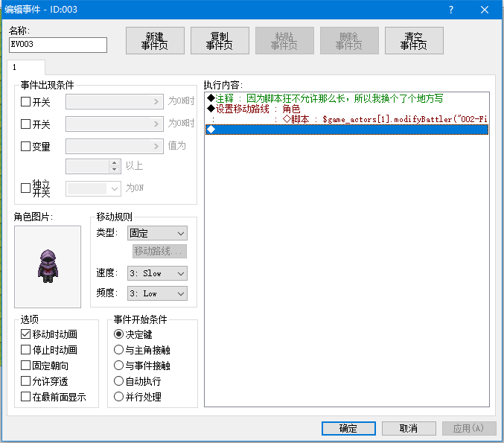Select the 与事件接触 trigger radio button
This screenshot has width=504, height=443.
coord(118,366)
